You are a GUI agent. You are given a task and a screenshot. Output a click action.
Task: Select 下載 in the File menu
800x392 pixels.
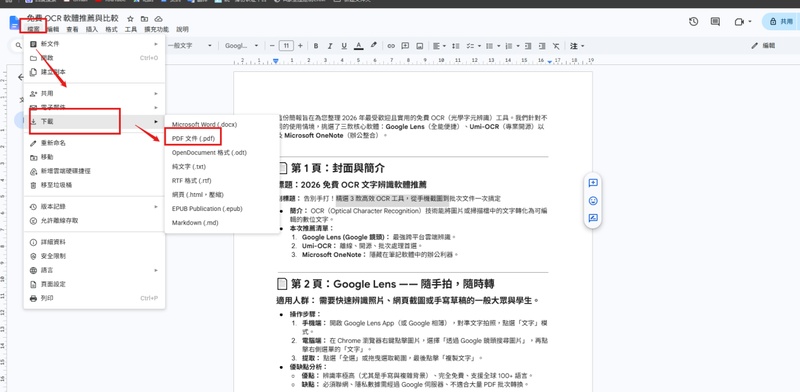tap(94, 121)
